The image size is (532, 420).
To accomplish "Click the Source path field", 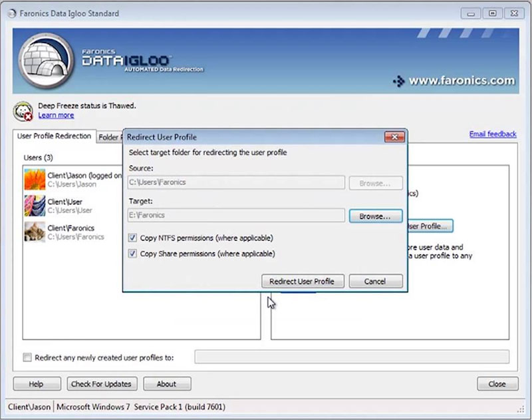I will pyautogui.click(x=236, y=182).
